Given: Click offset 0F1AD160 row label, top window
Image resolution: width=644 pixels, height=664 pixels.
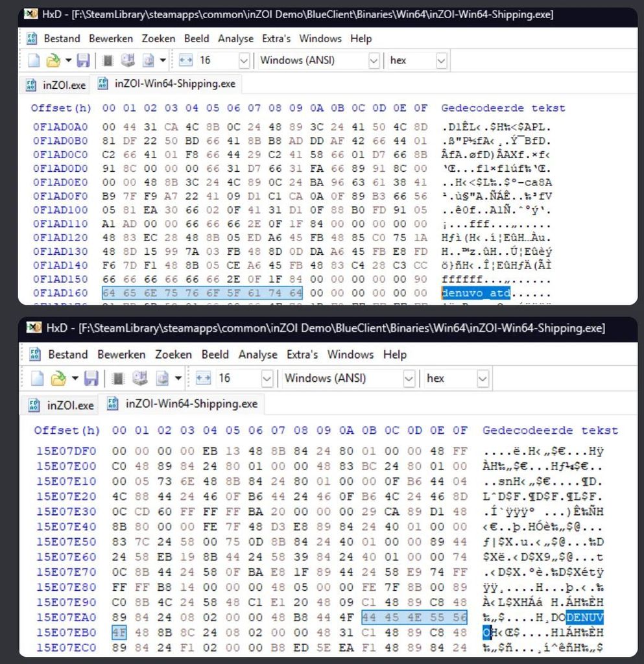Looking at the screenshot, I should pyautogui.click(x=60, y=293).
